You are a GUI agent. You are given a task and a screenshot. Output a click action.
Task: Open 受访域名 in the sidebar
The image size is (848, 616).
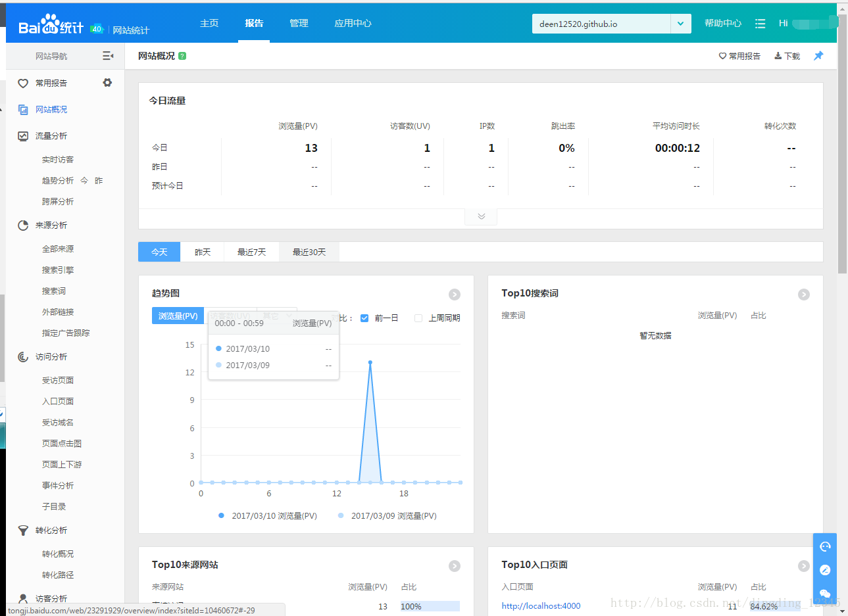click(x=58, y=423)
